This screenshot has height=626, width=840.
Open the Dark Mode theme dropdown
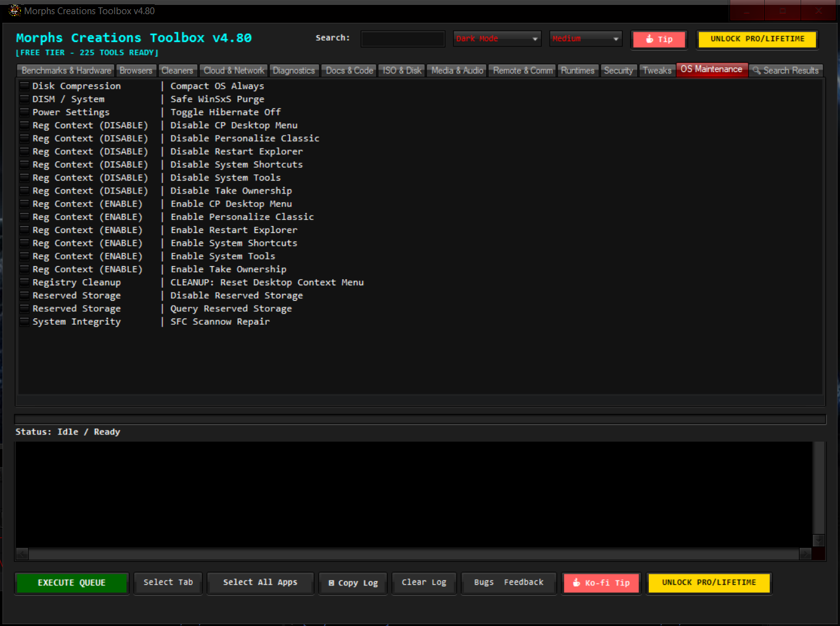tap(497, 39)
